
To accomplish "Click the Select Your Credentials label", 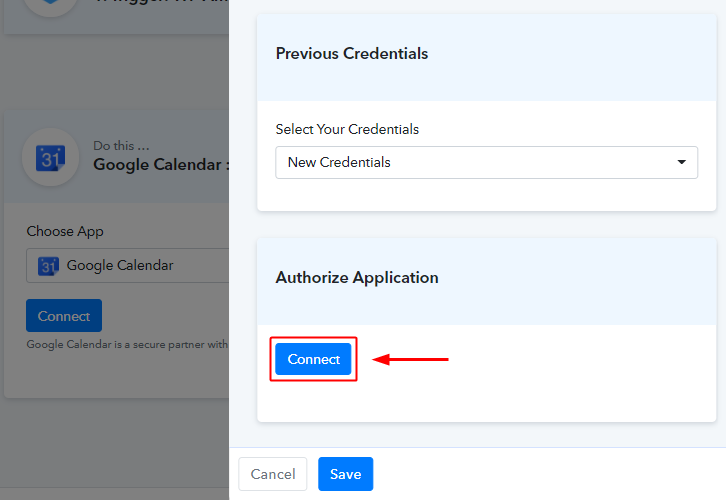I will [x=347, y=129].
